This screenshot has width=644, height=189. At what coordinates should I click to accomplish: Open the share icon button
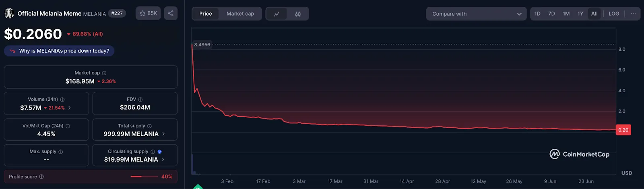[x=171, y=13]
